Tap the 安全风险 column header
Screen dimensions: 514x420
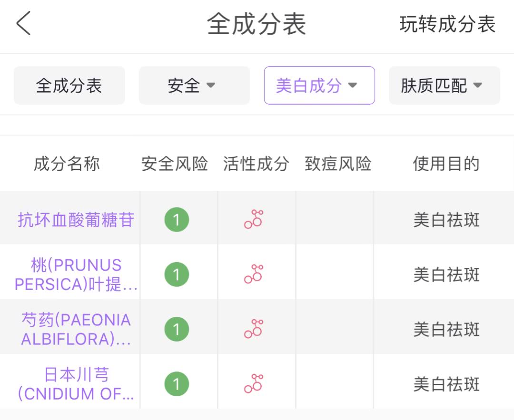coord(175,164)
